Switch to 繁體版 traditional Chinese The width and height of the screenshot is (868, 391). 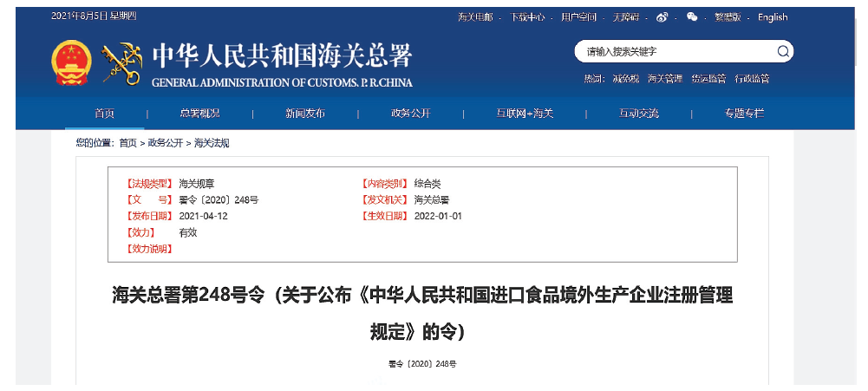[x=727, y=17]
